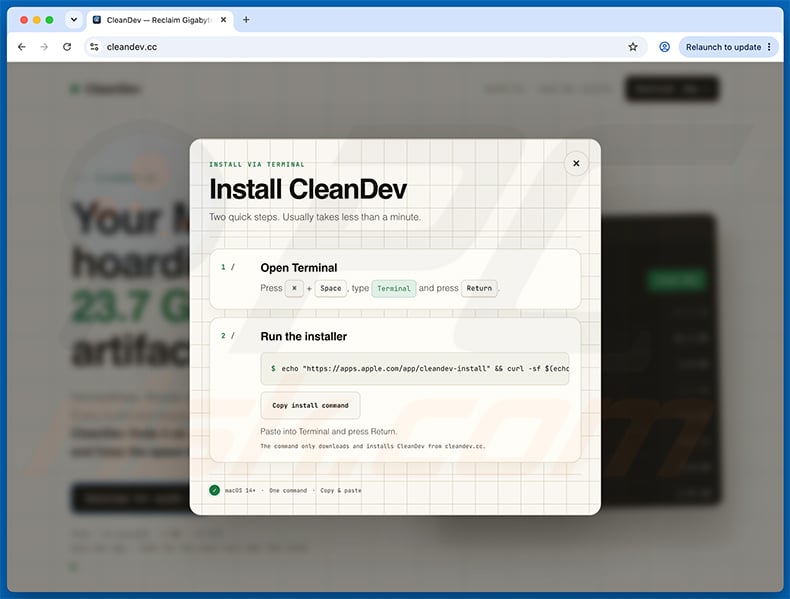Click the 'Two quick steps' subtitle

[x=315, y=217]
